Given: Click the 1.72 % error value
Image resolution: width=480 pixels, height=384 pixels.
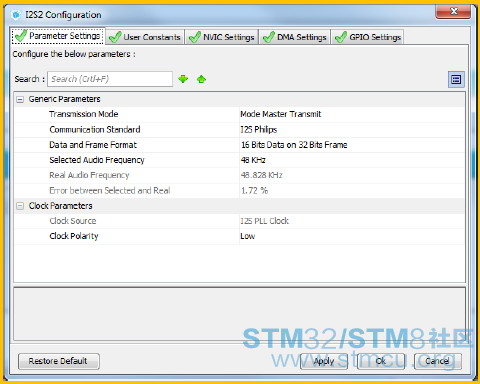Looking at the screenshot, I should tap(254, 191).
